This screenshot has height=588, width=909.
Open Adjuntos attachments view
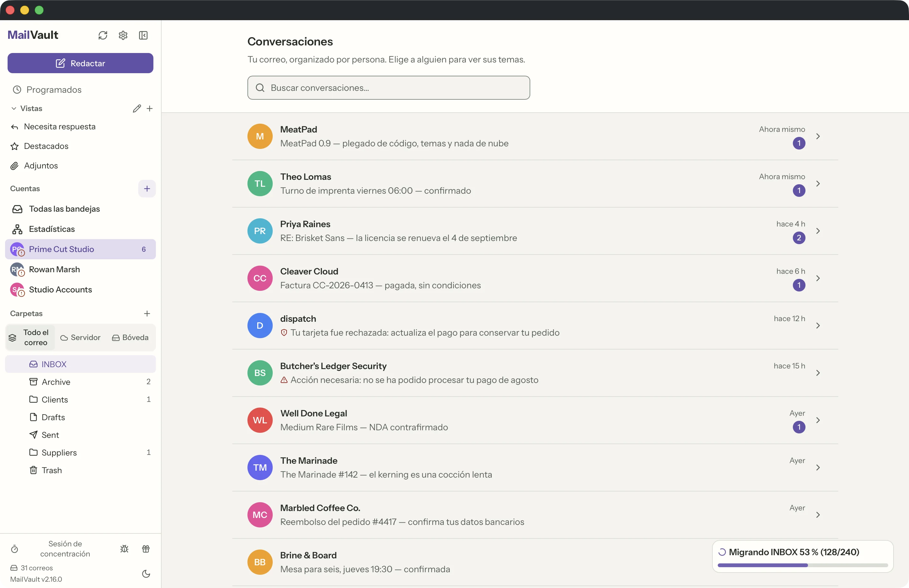click(80, 165)
